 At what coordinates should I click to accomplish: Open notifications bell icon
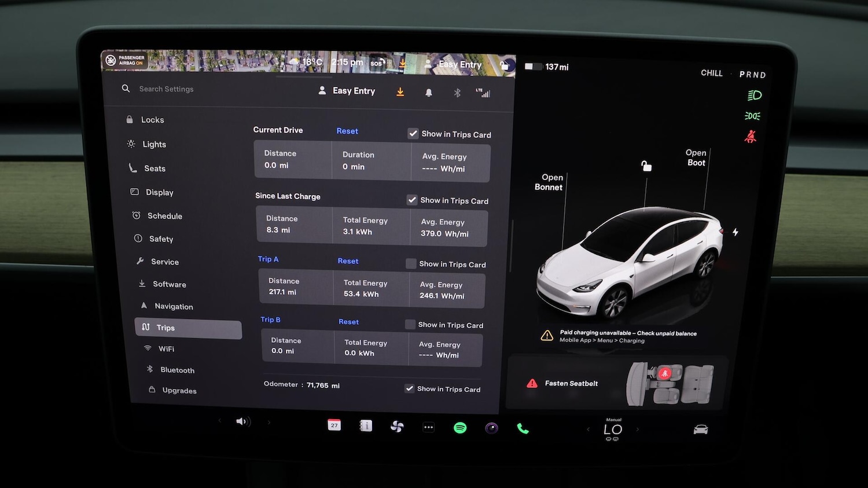(429, 93)
